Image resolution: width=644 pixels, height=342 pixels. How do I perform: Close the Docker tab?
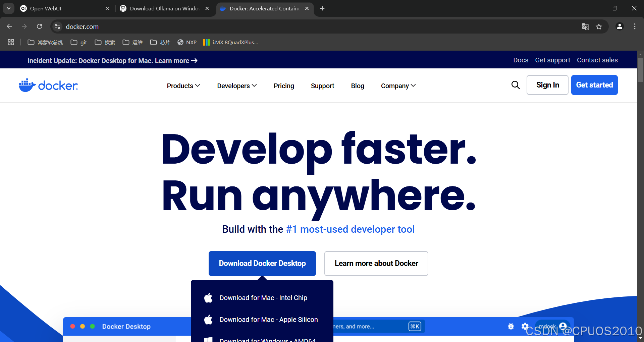[307, 8]
